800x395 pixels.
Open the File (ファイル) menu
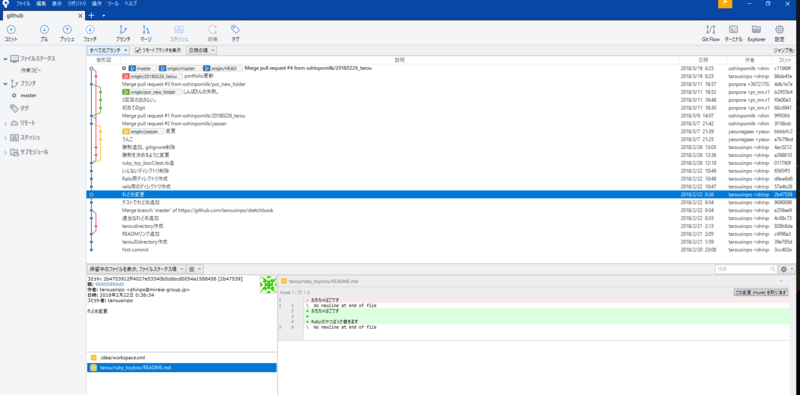(23, 4)
